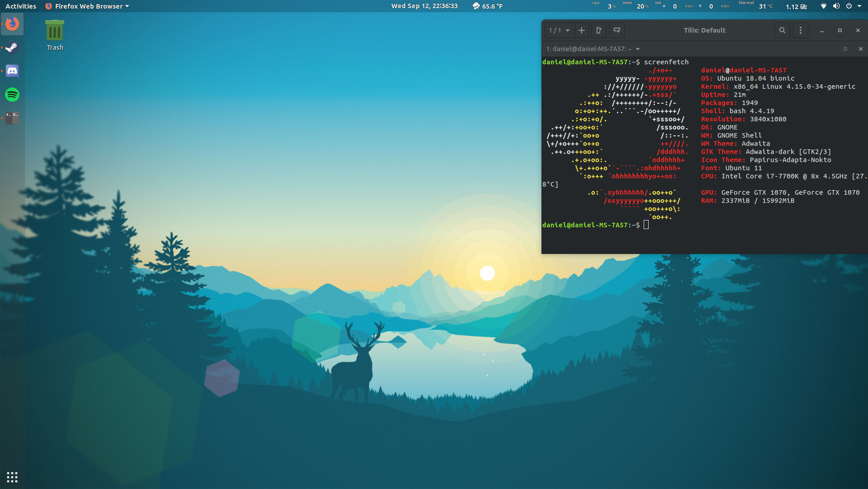Screen dimensions: 868x489
Task: Click the power icon in the top bar
Action: pos(849,6)
